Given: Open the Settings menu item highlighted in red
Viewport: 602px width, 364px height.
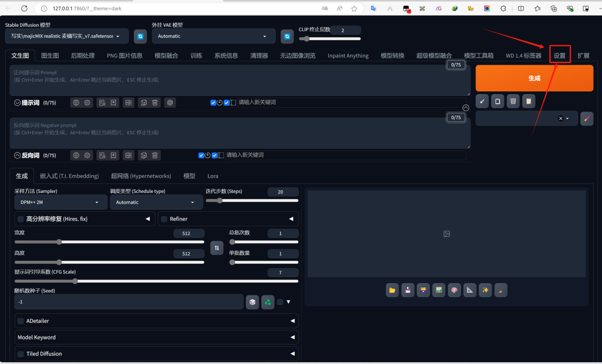Looking at the screenshot, I should [559, 55].
